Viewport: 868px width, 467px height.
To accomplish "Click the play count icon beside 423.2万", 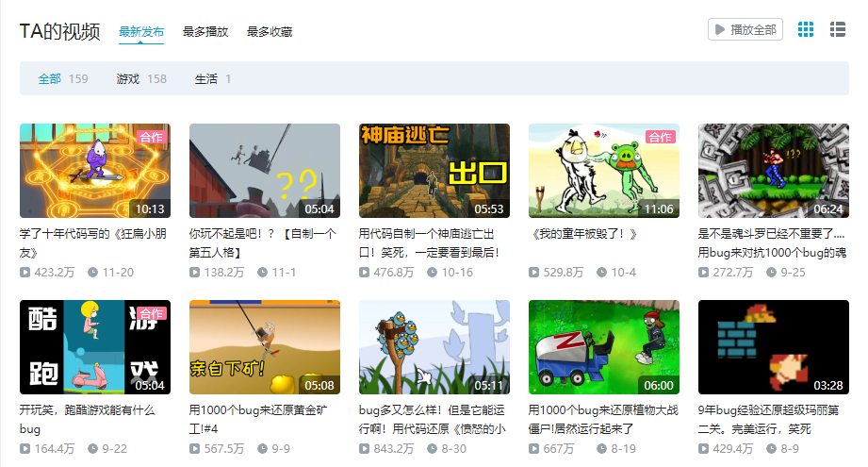I will [25, 272].
